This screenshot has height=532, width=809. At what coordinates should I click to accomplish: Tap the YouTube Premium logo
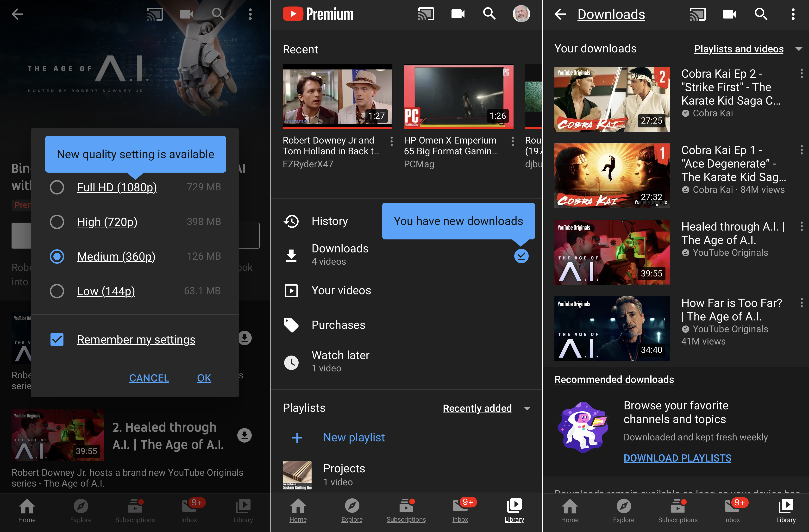[x=318, y=14]
